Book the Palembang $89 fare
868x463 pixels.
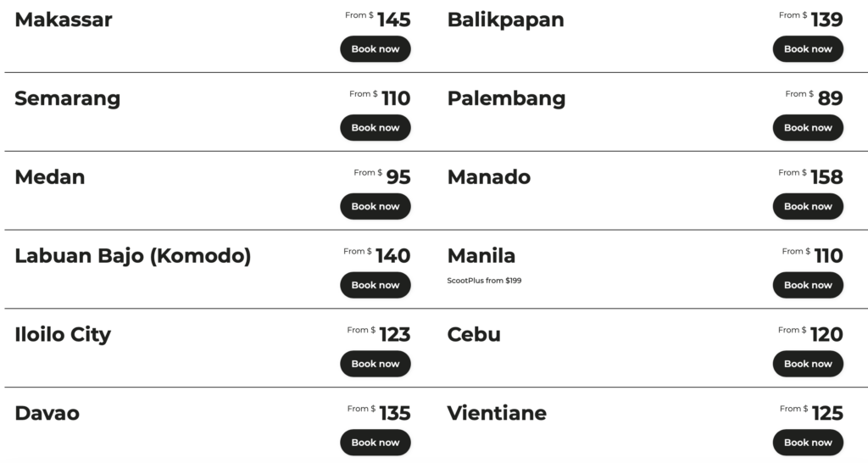click(807, 128)
